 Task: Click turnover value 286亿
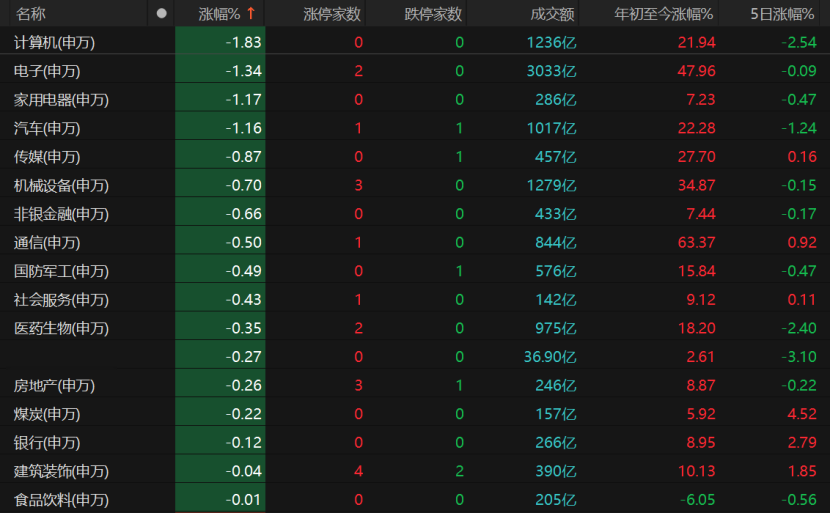pos(555,100)
